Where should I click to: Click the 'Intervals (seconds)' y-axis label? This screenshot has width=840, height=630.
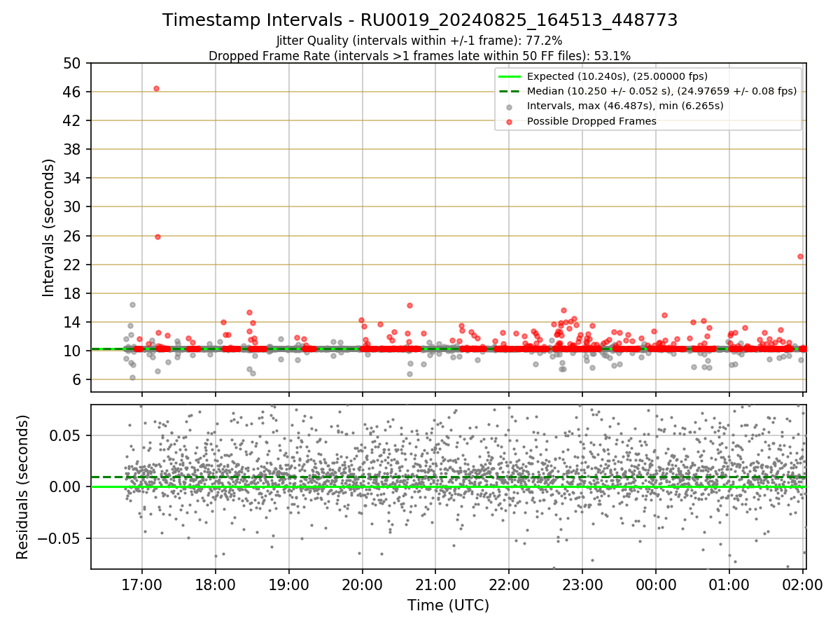(x=49, y=227)
